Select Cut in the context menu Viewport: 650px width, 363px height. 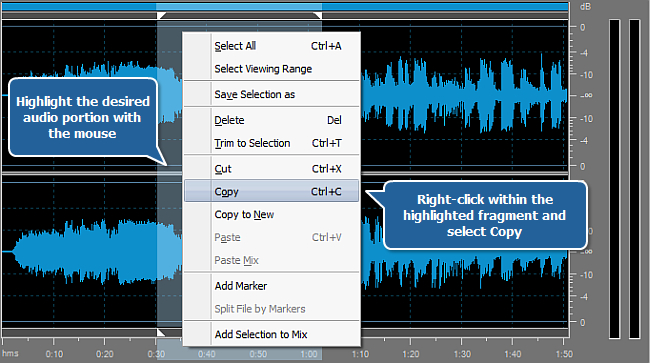pos(272,169)
